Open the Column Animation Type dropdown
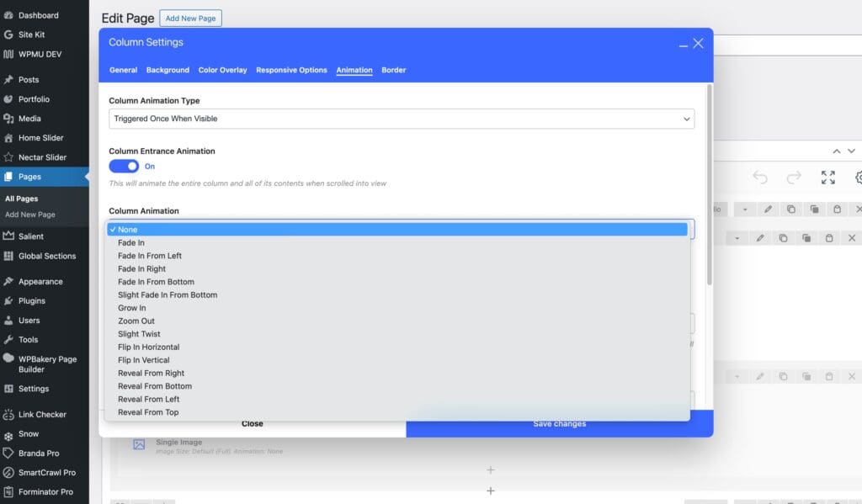Viewport: 862px width, 504px height. 402,119
